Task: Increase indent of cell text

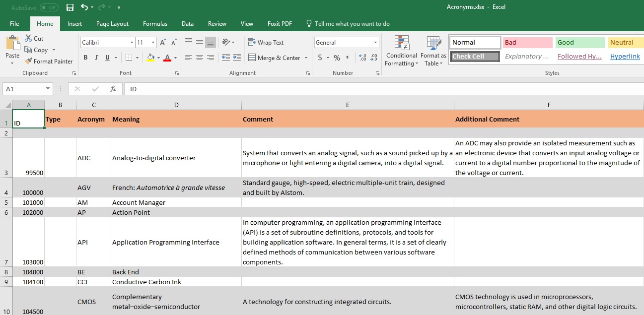Action: click(x=237, y=58)
